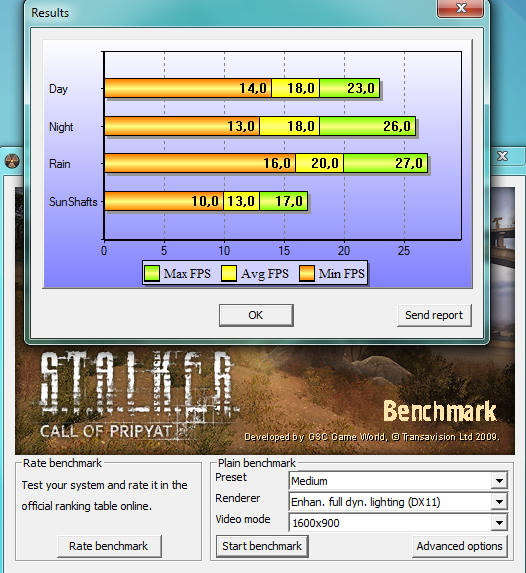Screen dimensions: 526x573
Task: Click the yellow Avg FPS legend swatch
Action: tap(229, 273)
